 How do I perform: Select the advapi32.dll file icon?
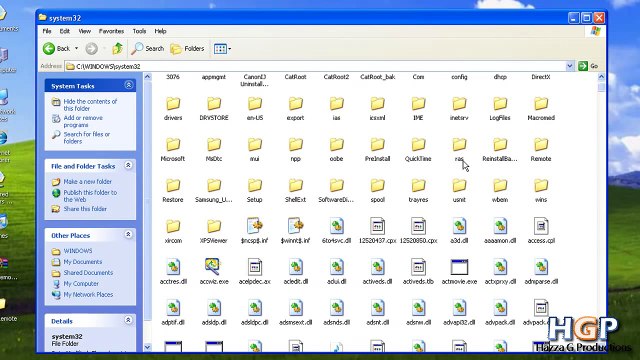click(x=459, y=308)
